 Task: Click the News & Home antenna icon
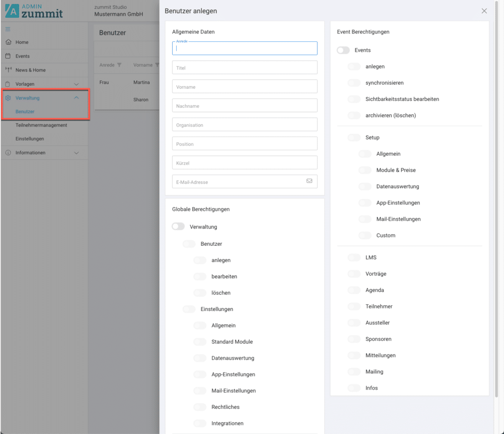[8, 70]
